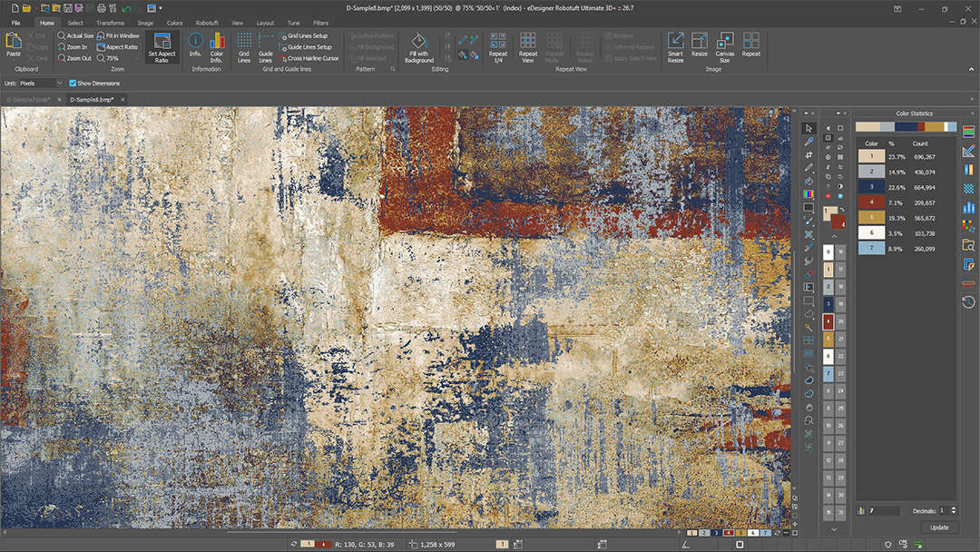Open Grid Lines Setup
The height and width of the screenshot is (552, 980).
pyautogui.click(x=303, y=35)
